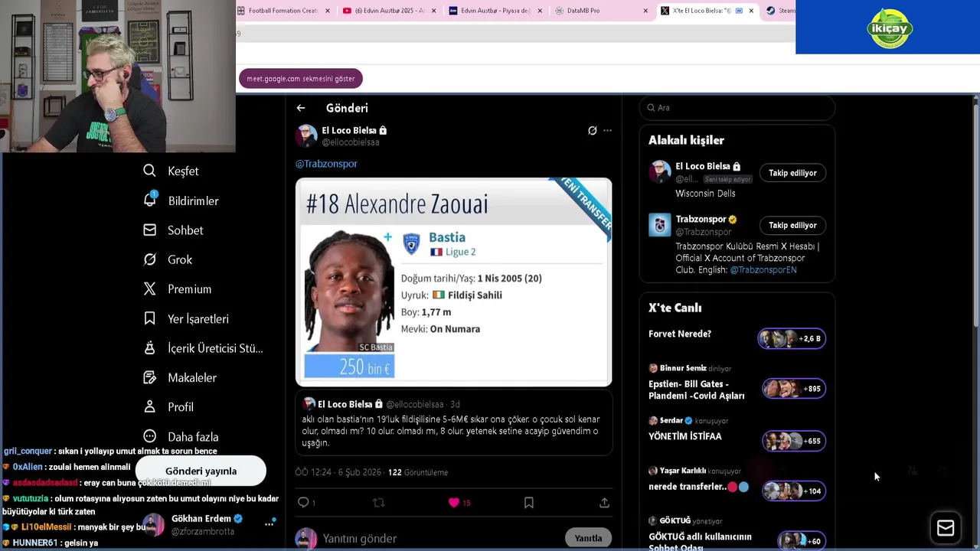Switch to the Steam tab
Image resolution: width=980 pixels, height=551 pixels.
(x=781, y=11)
